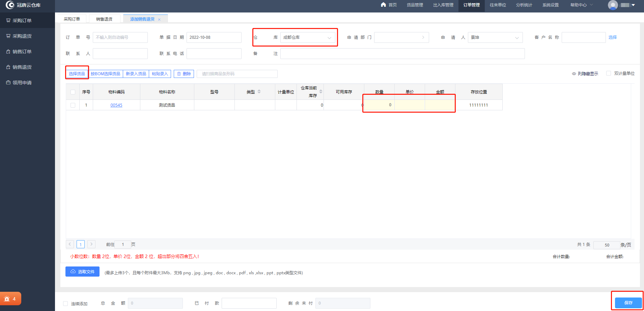Click the 已付款 input field

point(249,303)
